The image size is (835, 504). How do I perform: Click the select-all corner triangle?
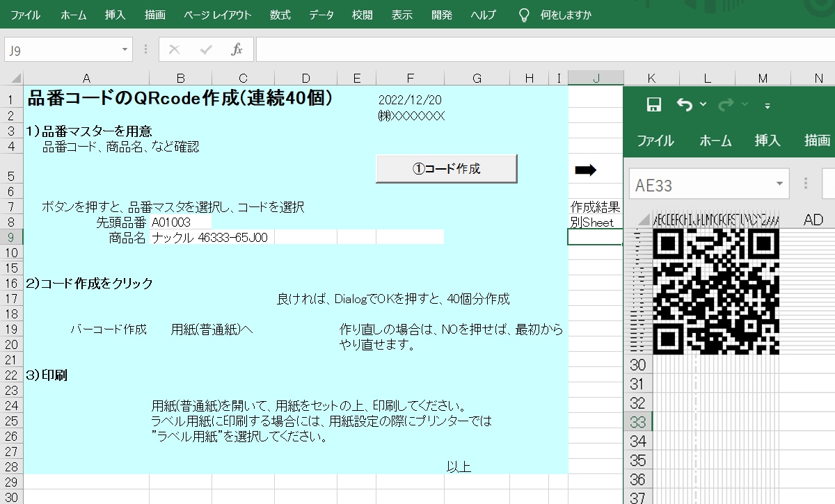pos(15,79)
